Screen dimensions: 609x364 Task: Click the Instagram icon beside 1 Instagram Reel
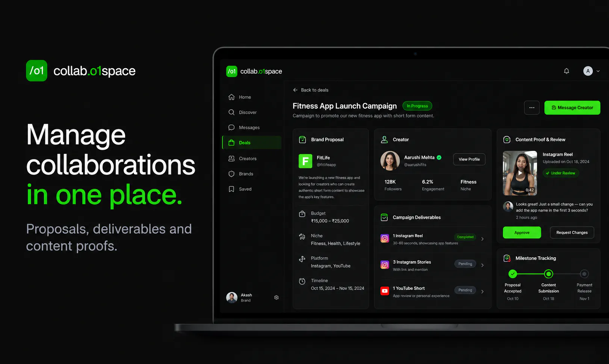click(385, 238)
